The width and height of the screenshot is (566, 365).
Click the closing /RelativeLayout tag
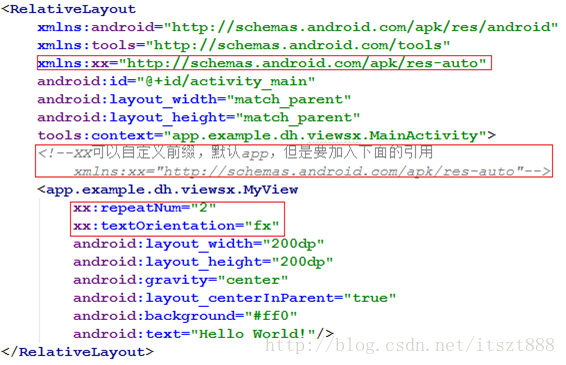click(x=77, y=352)
